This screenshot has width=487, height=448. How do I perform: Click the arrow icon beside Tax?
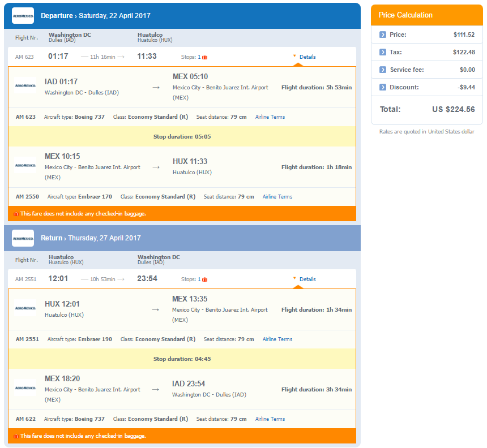(383, 52)
